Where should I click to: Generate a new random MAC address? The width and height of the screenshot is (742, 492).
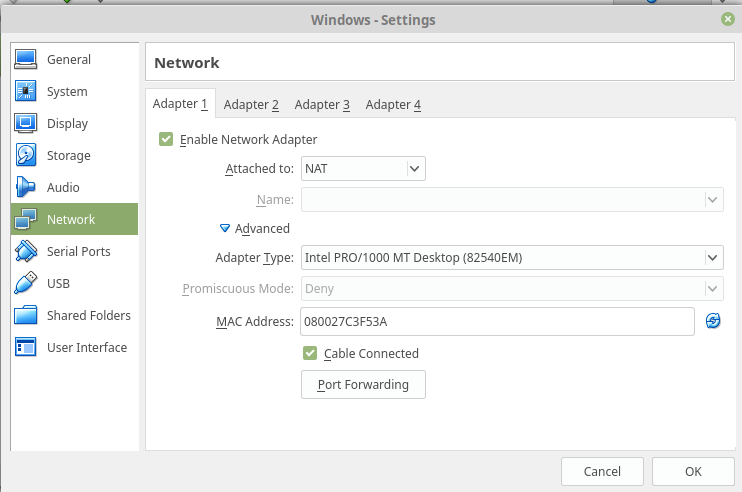713,321
